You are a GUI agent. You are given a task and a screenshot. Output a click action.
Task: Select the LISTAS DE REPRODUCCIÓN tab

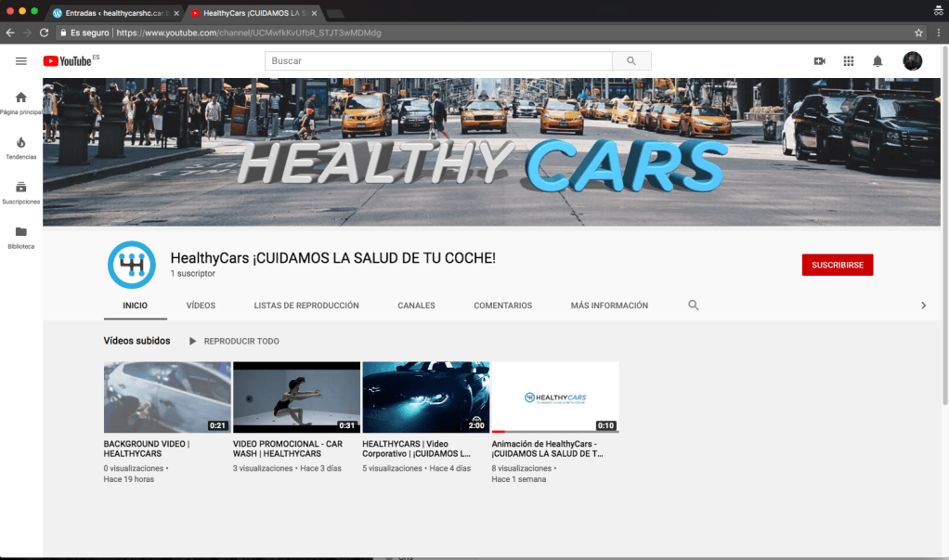[x=306, y=306]
